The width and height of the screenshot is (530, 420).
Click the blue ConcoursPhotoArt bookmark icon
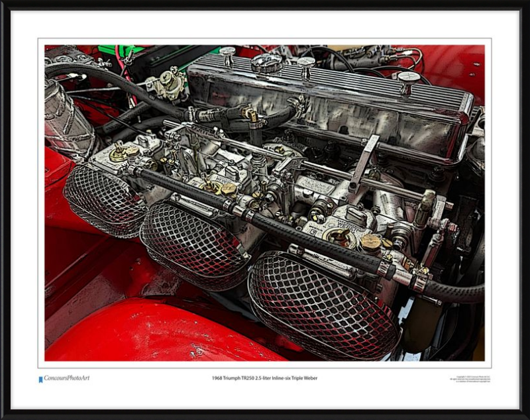tap(40, 380)
